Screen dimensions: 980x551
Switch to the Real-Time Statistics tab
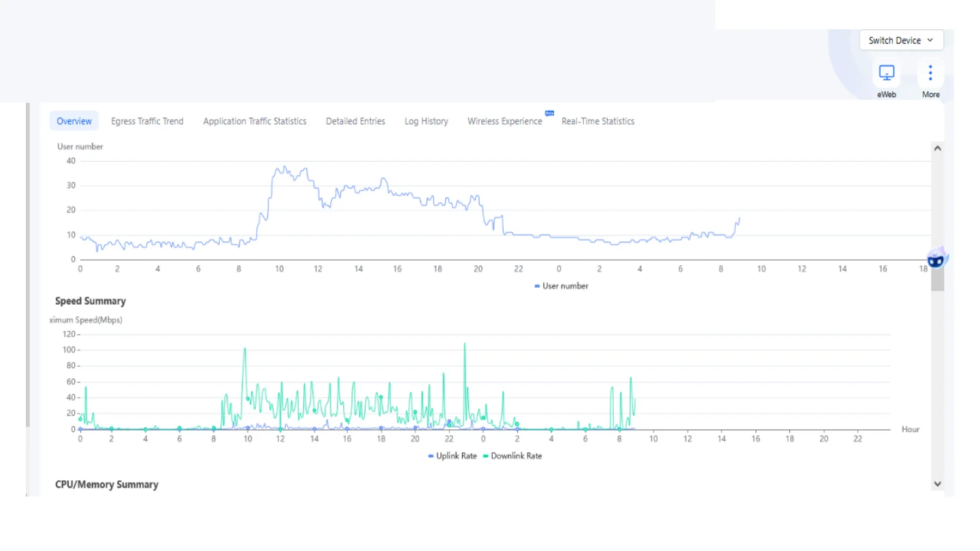598,121
